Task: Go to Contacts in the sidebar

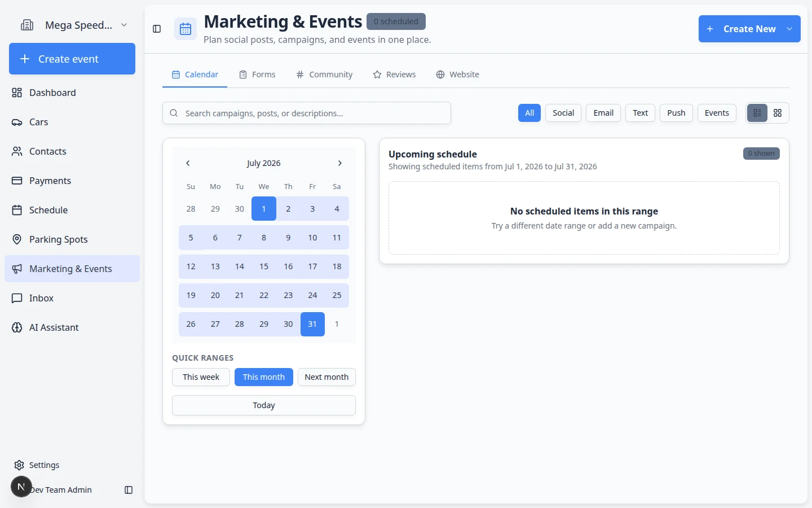Action: pos(72,151)
